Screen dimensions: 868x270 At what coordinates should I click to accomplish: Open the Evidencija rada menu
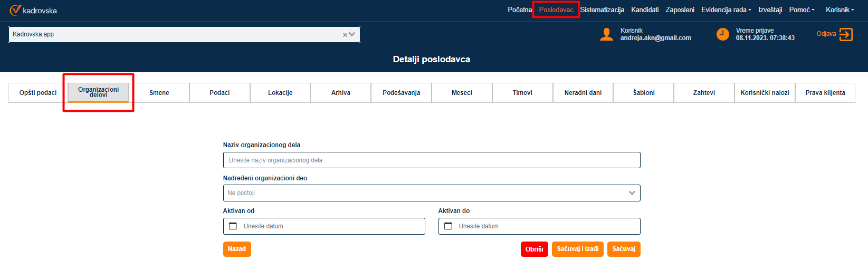click(726, 10)
